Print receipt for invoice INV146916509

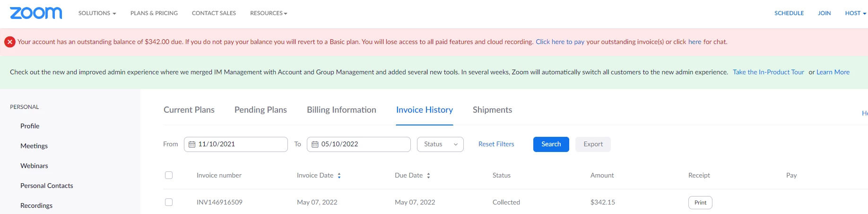[x=700, y=203]
